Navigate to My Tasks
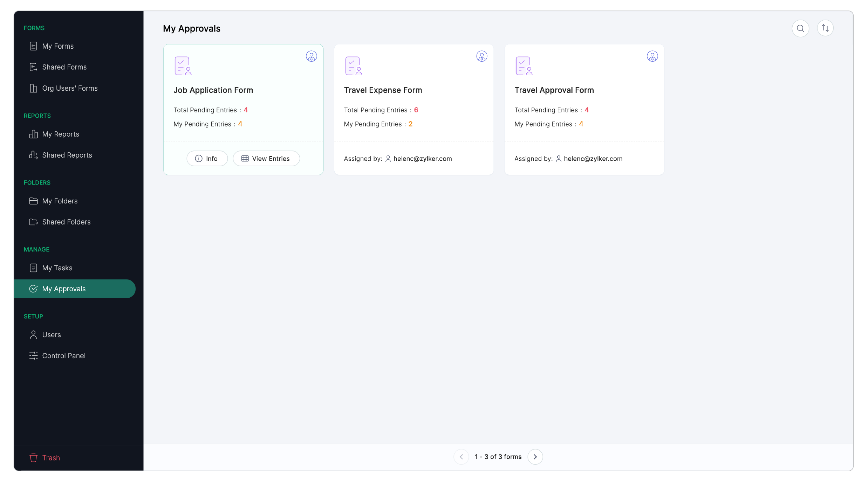 click(57, 268)
